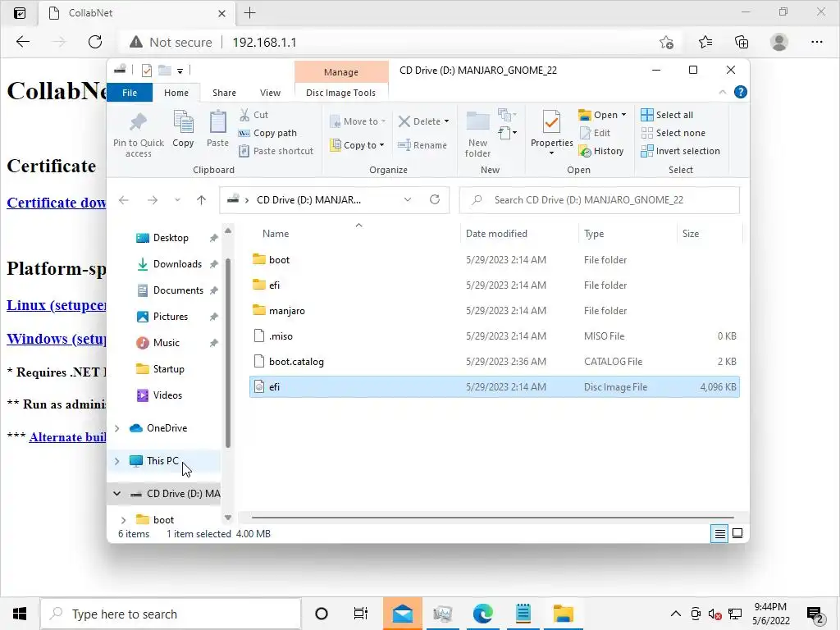The image size is (840, 630).
Task: Select Disc Image Tools tab
Action: click(x=340, y=93)
